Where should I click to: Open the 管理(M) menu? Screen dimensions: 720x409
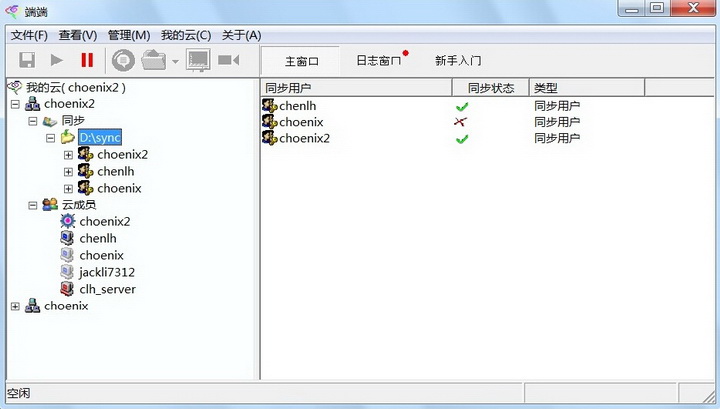129,35
